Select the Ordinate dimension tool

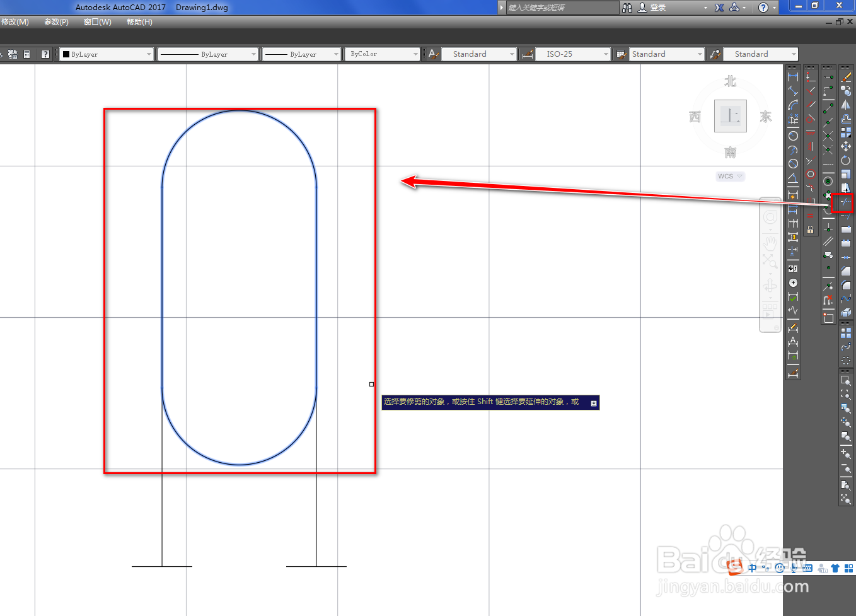pos(793,119)
